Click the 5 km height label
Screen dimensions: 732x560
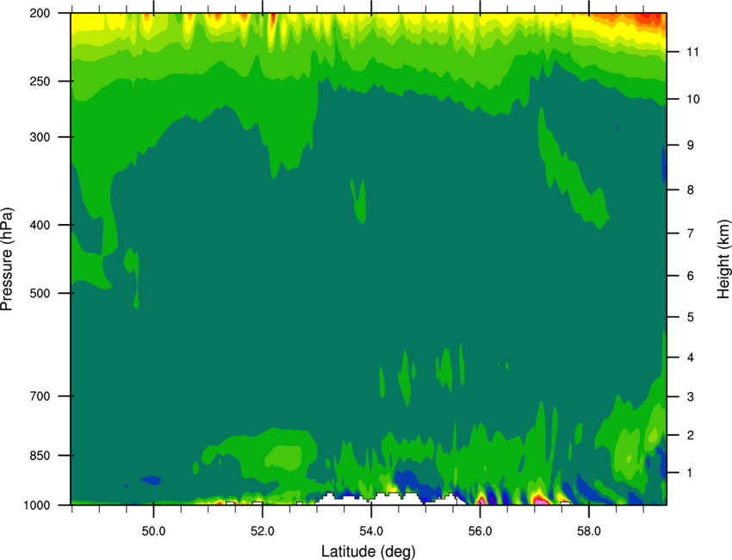click(x=690, y=317)
